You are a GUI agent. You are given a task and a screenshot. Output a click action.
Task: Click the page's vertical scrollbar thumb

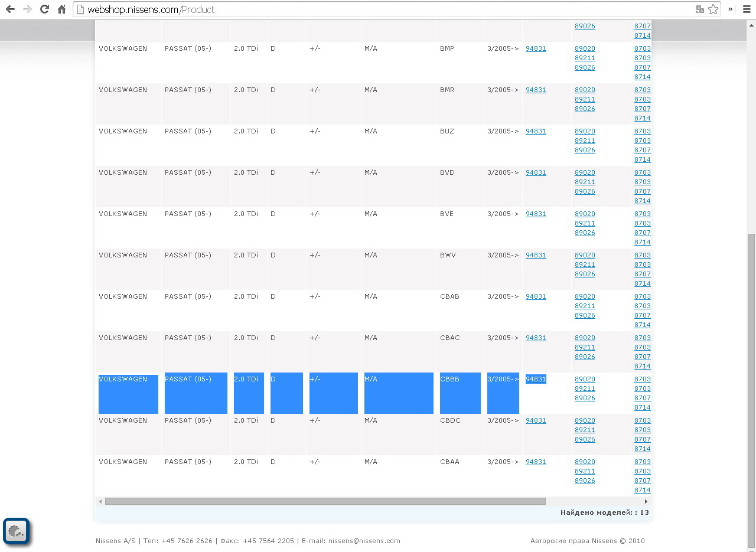751,390
